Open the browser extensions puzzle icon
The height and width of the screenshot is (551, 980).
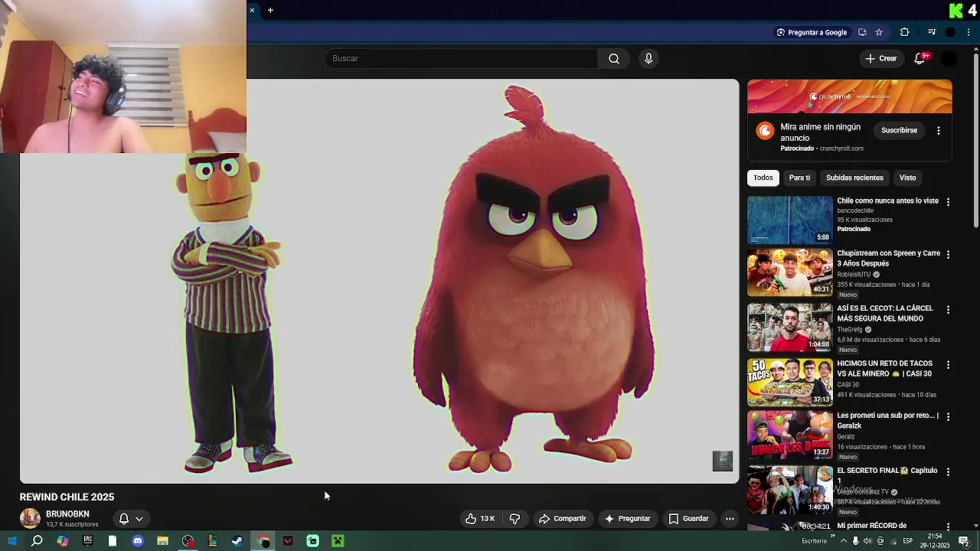(x=904, y=32)
